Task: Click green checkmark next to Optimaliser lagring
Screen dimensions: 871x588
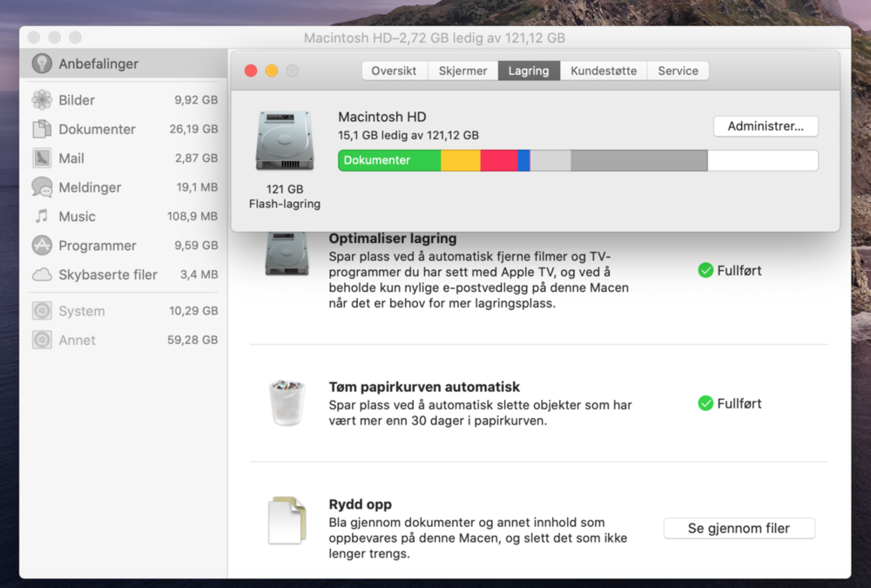Action: [x=706, y=271]
